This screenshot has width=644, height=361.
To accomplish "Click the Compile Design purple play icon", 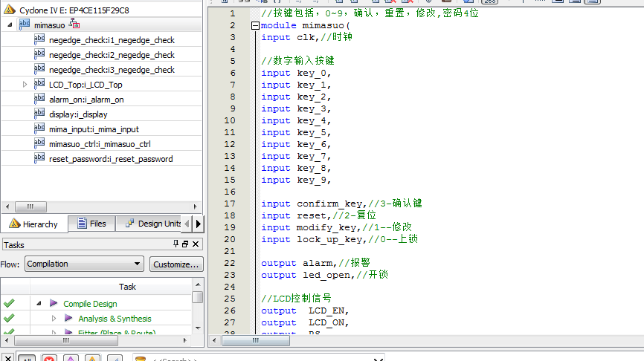I will tap(54, 303).
